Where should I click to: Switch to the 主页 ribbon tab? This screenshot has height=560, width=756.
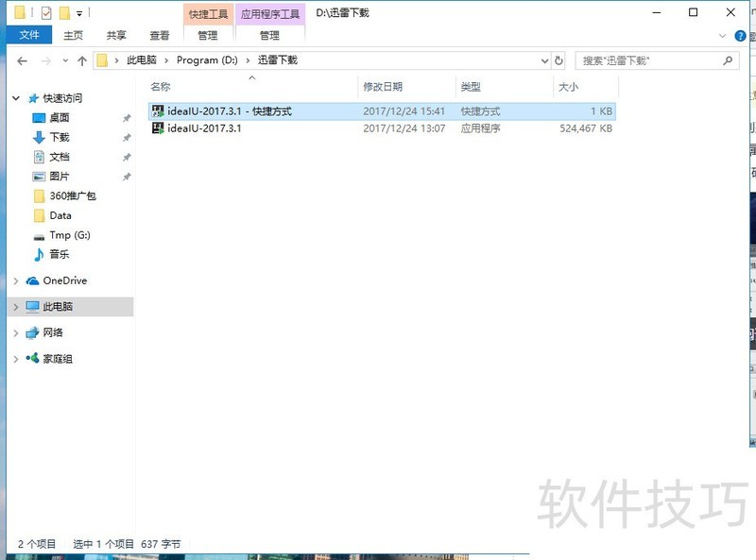pyautogui.click(x=74, y=35)
